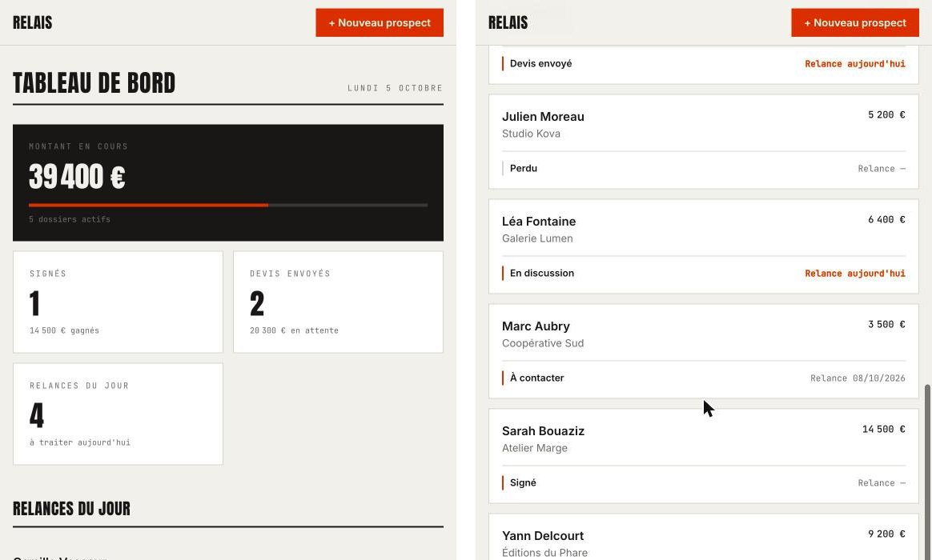Open the 'Montant en cours' 39 400 € card
This screenshot has width=932, height=560.
coord(228,182)
